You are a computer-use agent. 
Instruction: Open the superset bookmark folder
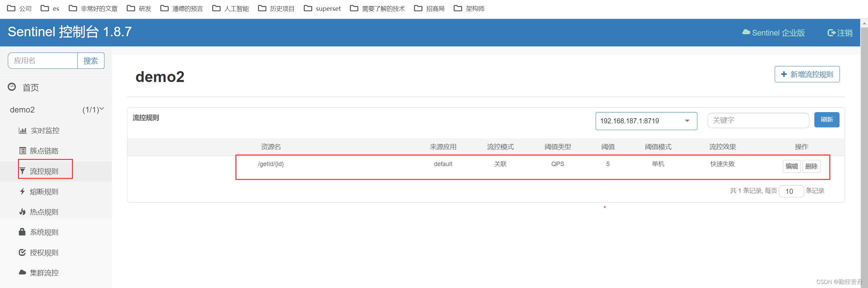tap(322, 8)
